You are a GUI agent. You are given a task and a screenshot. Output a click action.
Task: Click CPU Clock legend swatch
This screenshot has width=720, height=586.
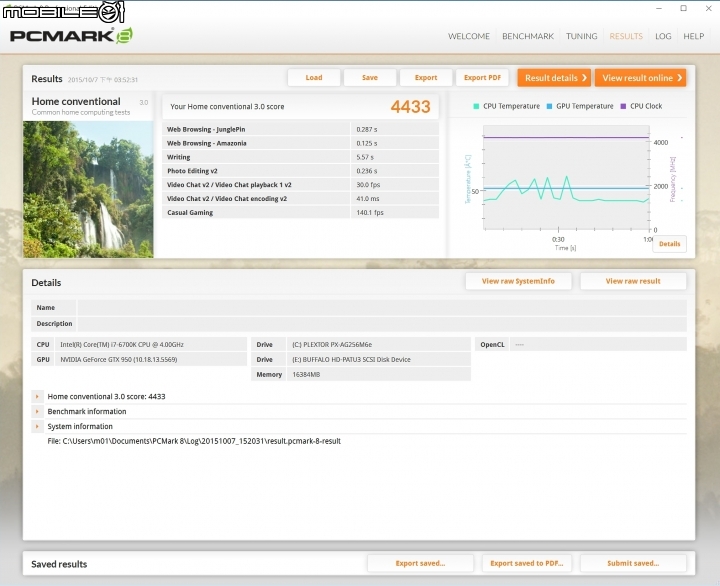click(623, 106)
